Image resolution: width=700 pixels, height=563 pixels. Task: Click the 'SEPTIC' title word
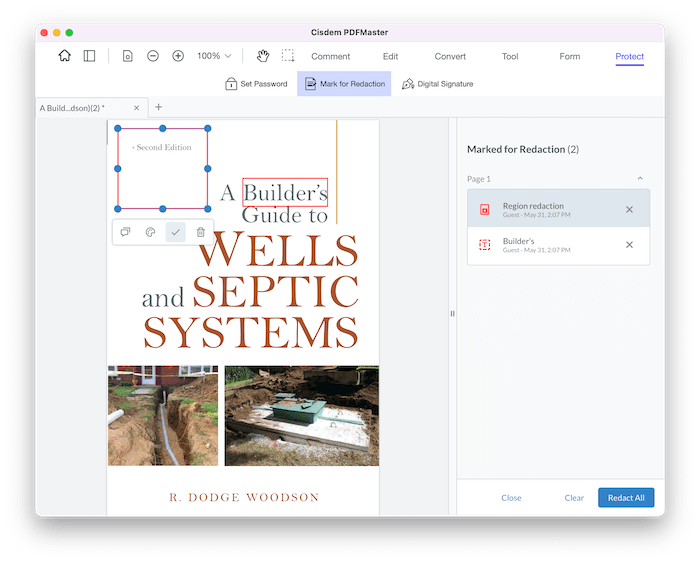pyautogui.click(x=276, y=291)
